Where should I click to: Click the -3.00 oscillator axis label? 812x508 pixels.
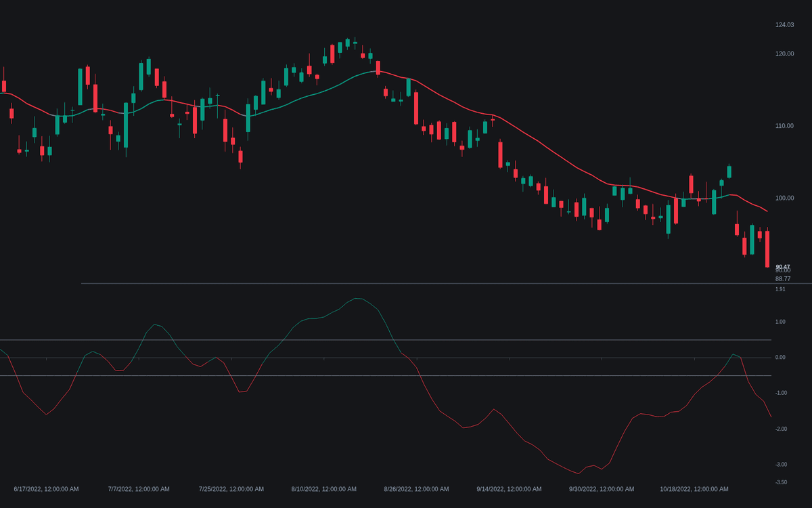[x=780, y=464]
